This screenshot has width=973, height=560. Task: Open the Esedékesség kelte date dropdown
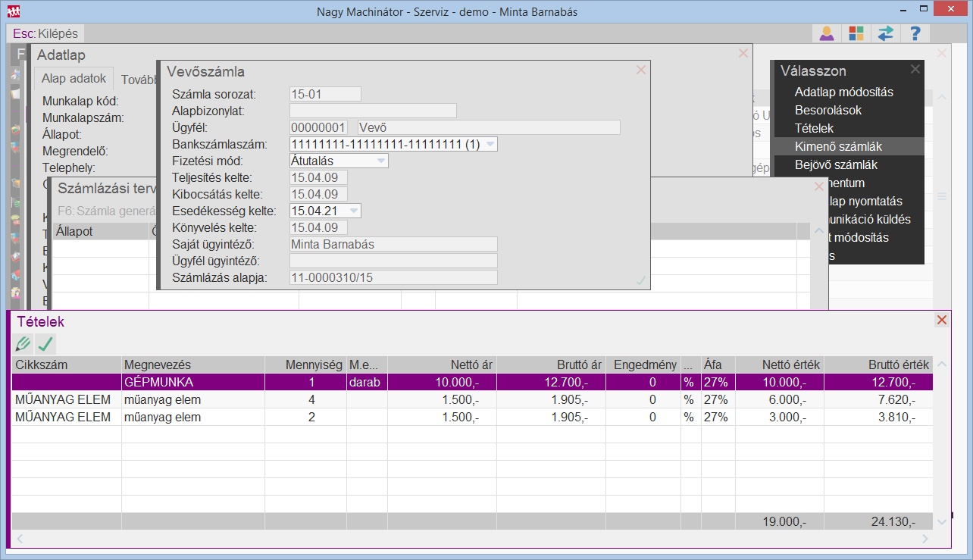tap(353, 211)
